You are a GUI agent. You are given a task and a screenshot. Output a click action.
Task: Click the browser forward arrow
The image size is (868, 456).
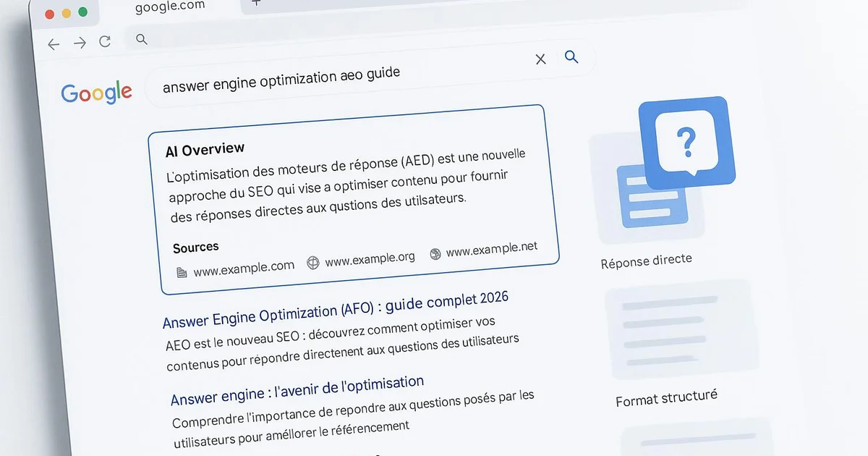tap(80, 43)
